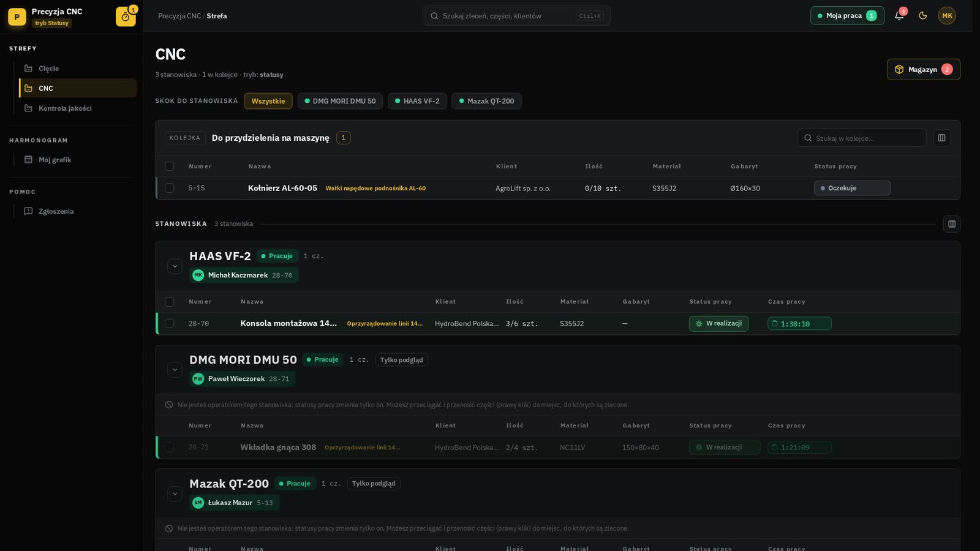Select all rows in the queue table

170,167
